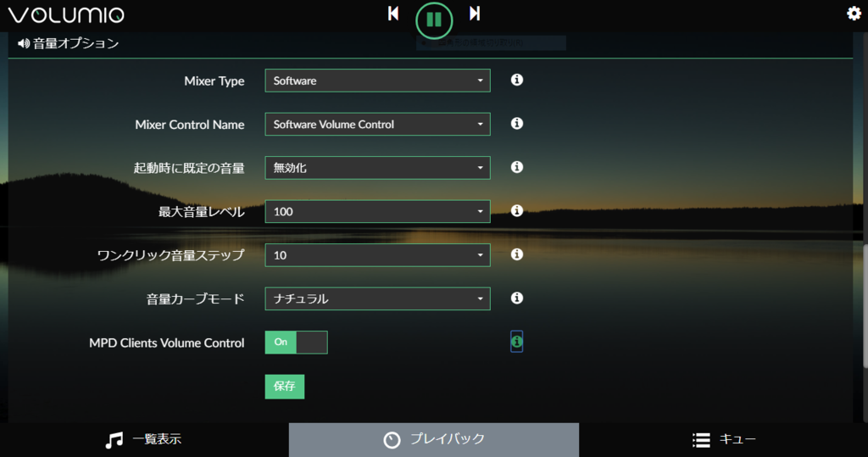This screenshot has width=868, height=457.
Task: Open the ワンクリック音量ステップ dropdown
Action: click(x=377, y=255)
